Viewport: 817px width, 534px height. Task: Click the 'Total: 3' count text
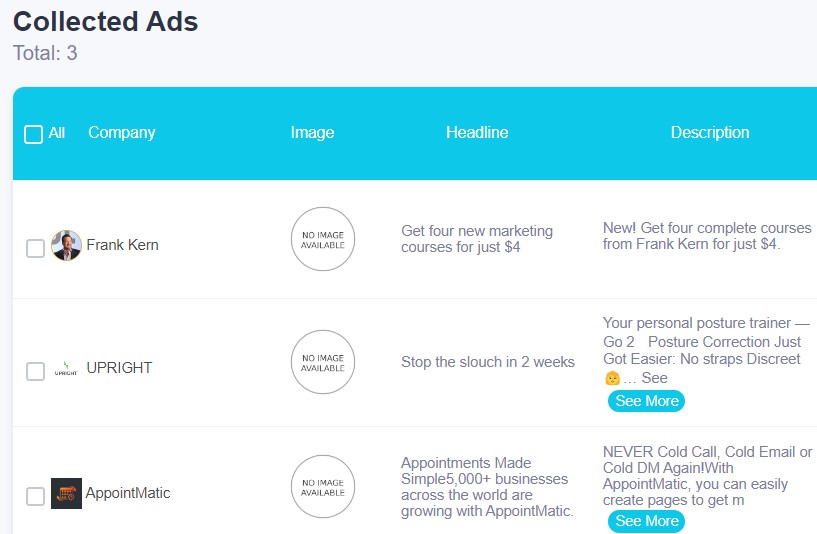pyautogui.click(x=45, y=53)
